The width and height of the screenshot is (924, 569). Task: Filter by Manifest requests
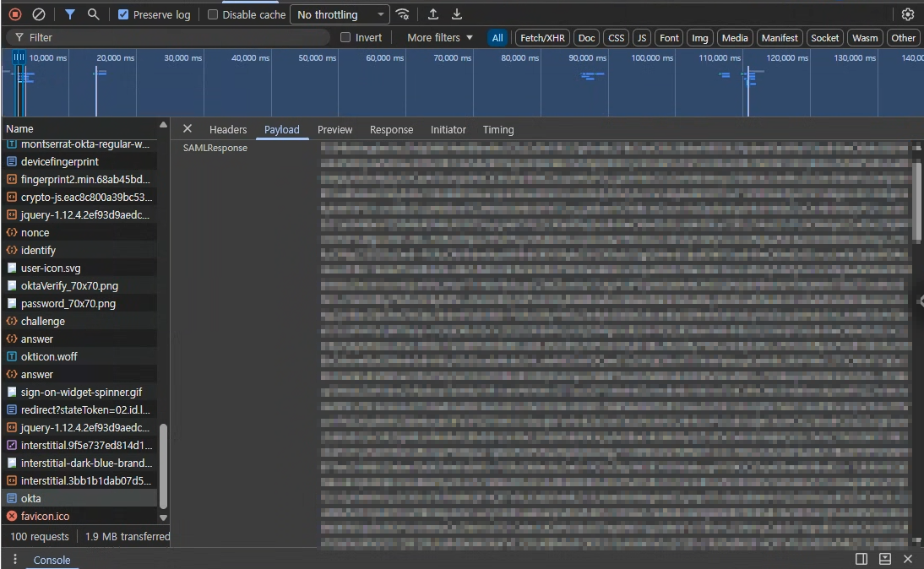pos(779,38)
